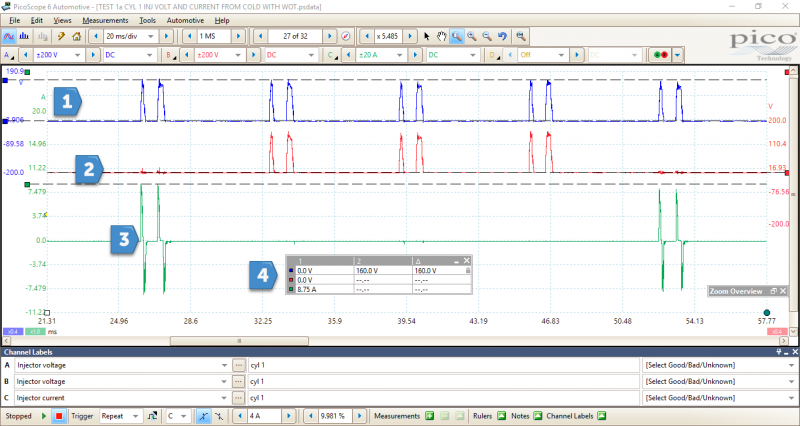This screenshot has width=800, height=426.
Task: Open the Measurements menu
Action: [x=105, y=20]
